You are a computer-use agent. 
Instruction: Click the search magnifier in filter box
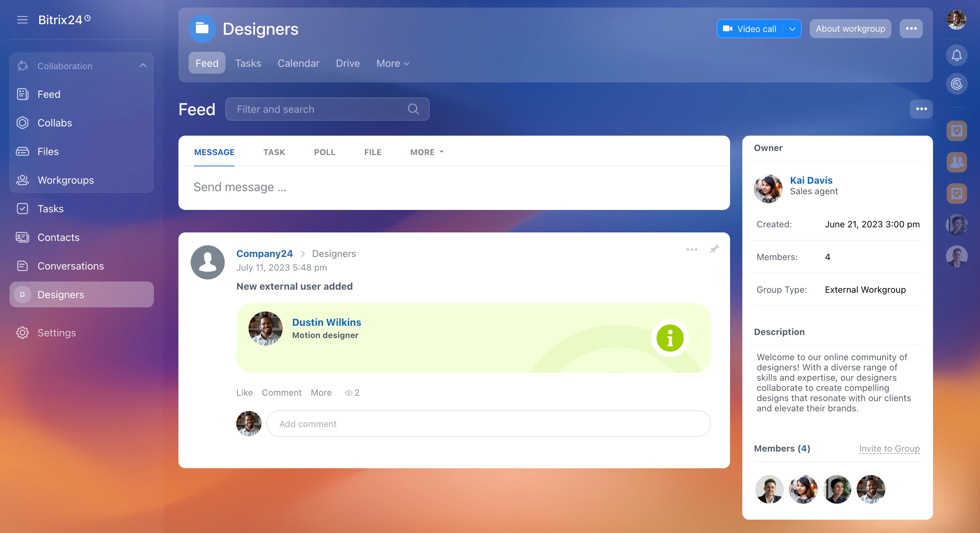(x=413, y=109)
